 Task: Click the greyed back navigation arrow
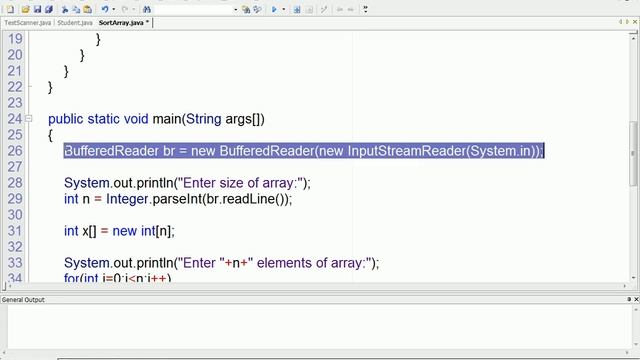[x=340, y=9]
